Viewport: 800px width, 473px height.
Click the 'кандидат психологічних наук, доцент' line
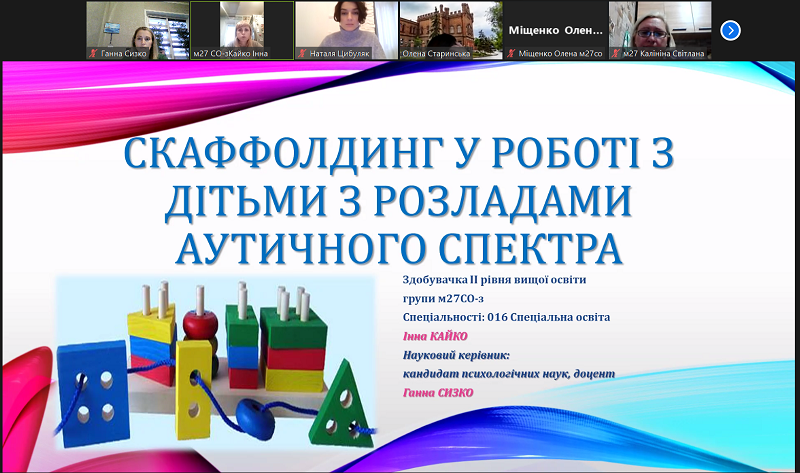(x=508, y=374)
